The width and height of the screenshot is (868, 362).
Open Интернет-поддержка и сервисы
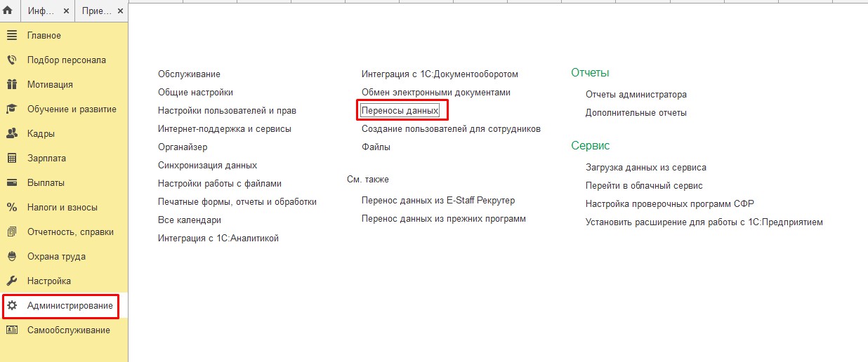pos(225,129)
